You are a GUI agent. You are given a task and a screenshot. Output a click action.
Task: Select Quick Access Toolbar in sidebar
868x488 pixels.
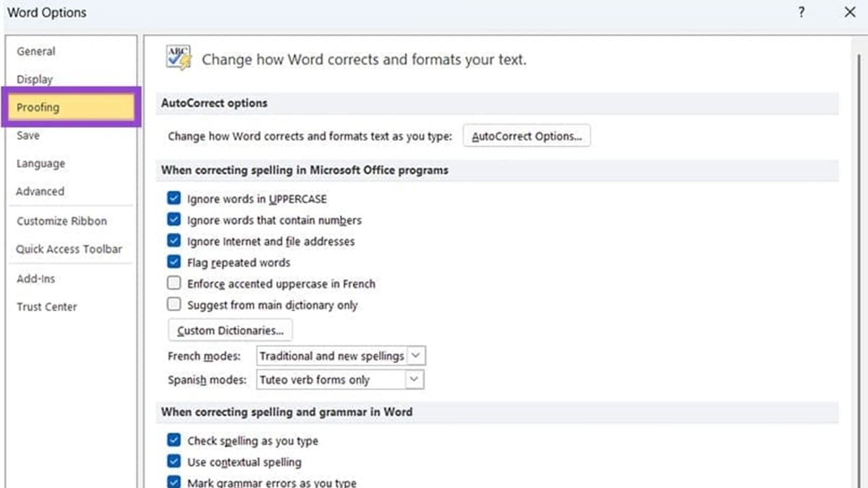click(69, 249)
